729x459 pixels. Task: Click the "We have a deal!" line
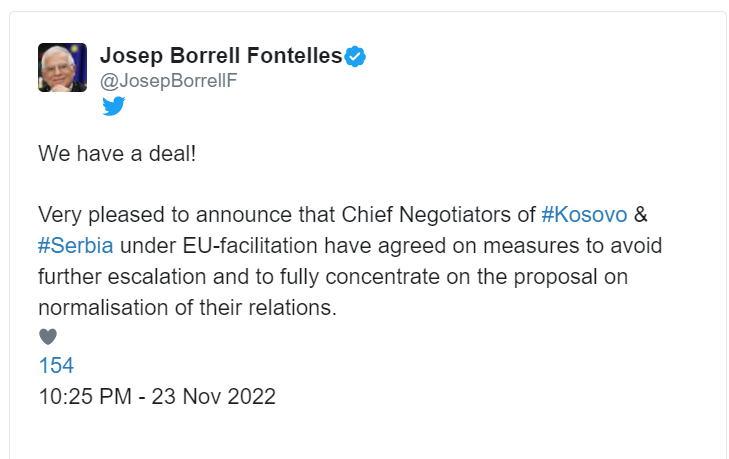[117, 153]
